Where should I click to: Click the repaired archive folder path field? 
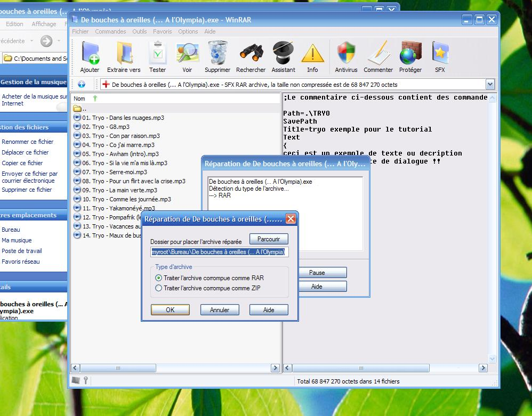coord(219,252)
